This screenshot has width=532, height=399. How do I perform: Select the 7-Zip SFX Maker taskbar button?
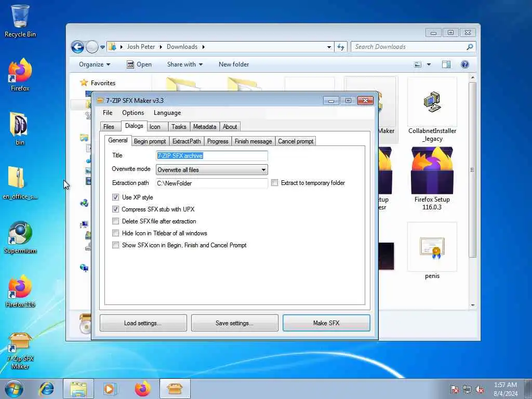tap(175, 389)
